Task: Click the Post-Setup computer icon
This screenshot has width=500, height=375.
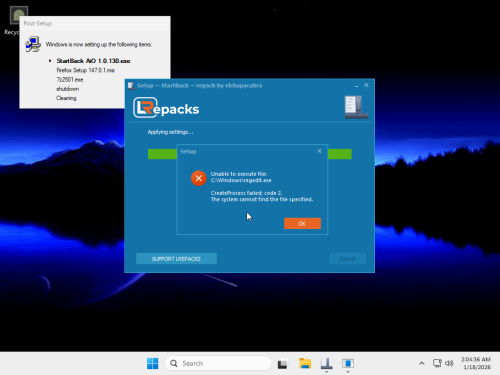Action: click(33, 44)
